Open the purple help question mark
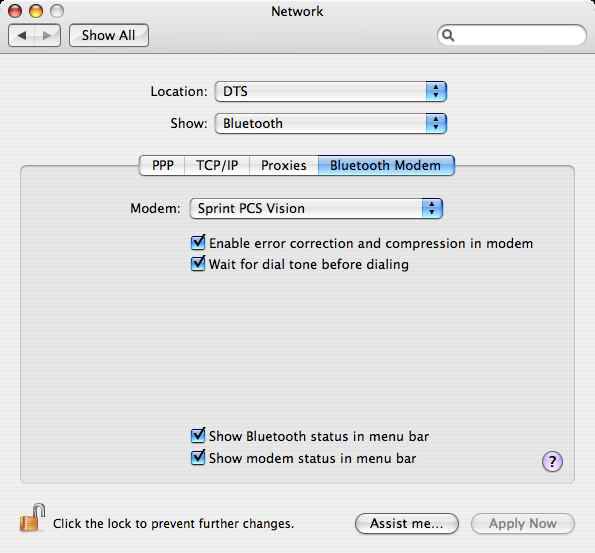This screenshot has height=553, width=595. [552, 461]
